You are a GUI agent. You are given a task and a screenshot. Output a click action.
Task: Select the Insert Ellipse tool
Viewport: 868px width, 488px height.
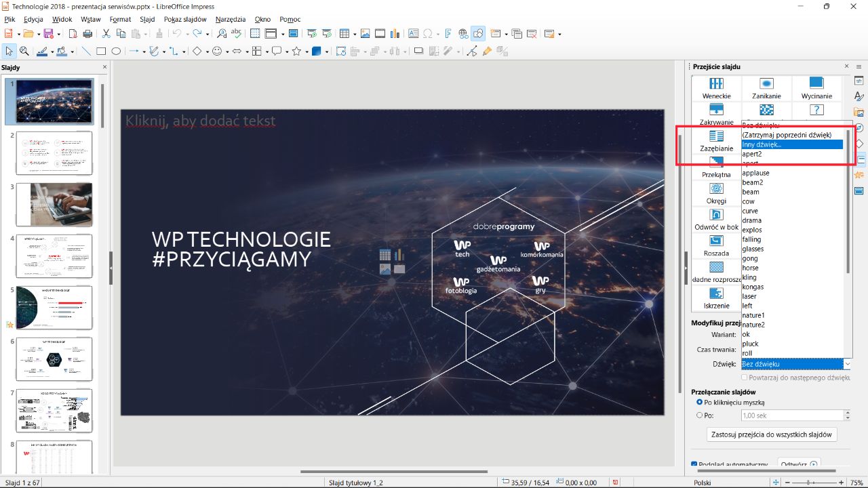point(115,51)
